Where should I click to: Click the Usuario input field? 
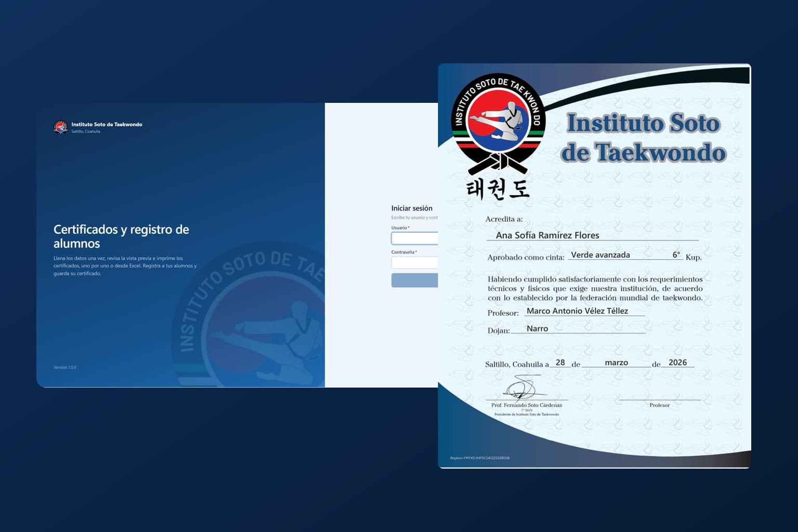click(415, 238)
